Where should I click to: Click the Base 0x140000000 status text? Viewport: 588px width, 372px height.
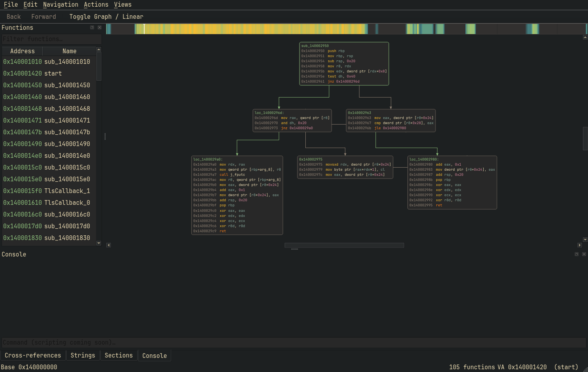click(29, 367)
